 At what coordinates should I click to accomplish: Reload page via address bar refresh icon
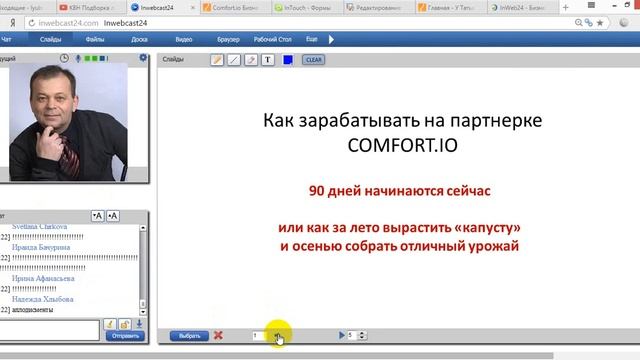tap(32, 23)
